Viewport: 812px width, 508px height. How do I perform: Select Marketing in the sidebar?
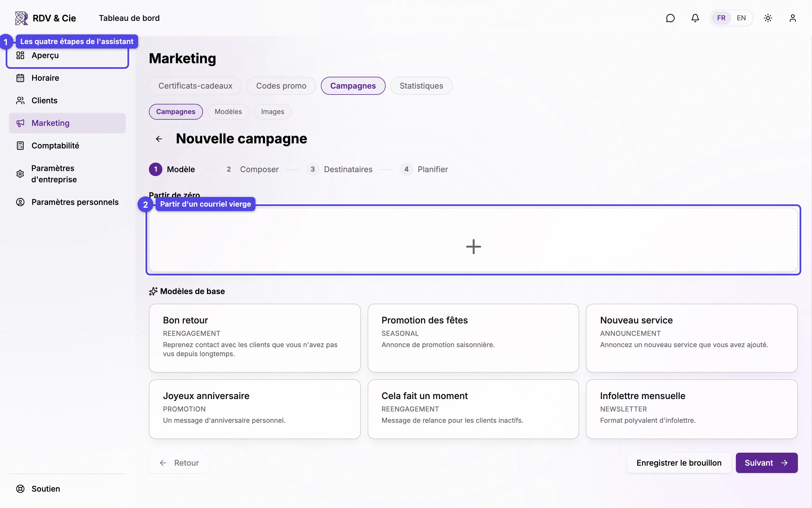click(67, 123)
